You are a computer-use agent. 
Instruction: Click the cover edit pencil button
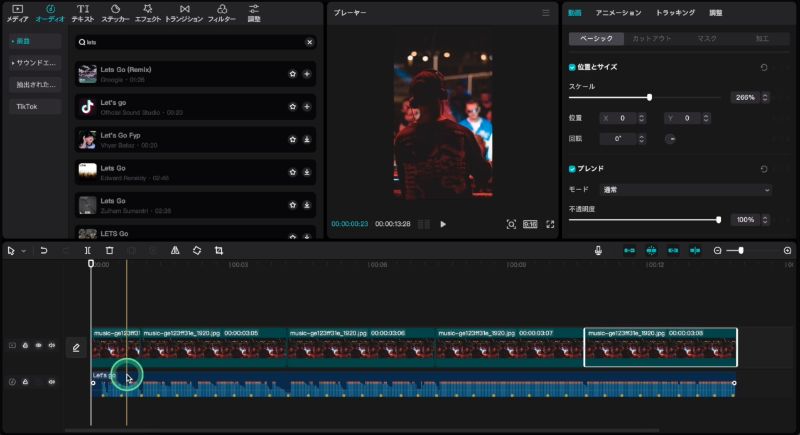point(76,348)
